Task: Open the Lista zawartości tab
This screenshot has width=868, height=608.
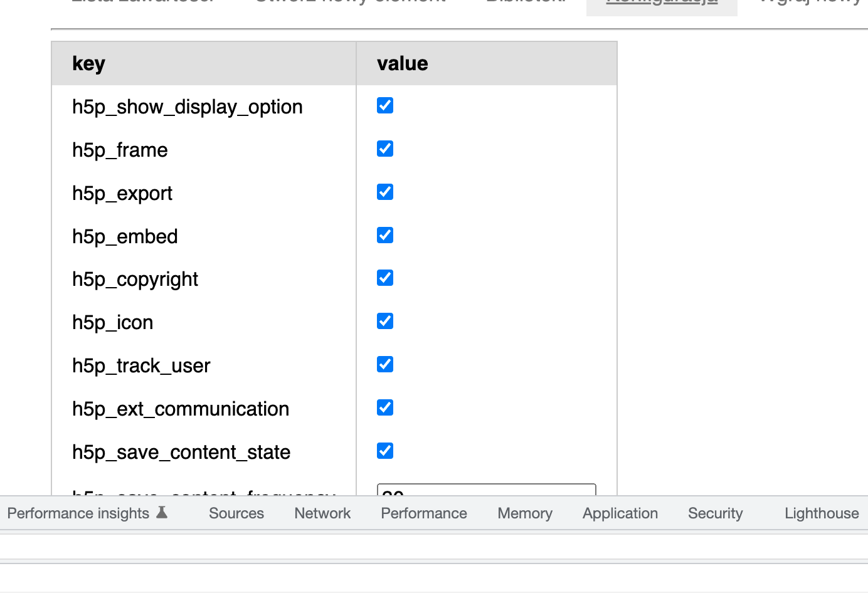Action: (143, 3)
